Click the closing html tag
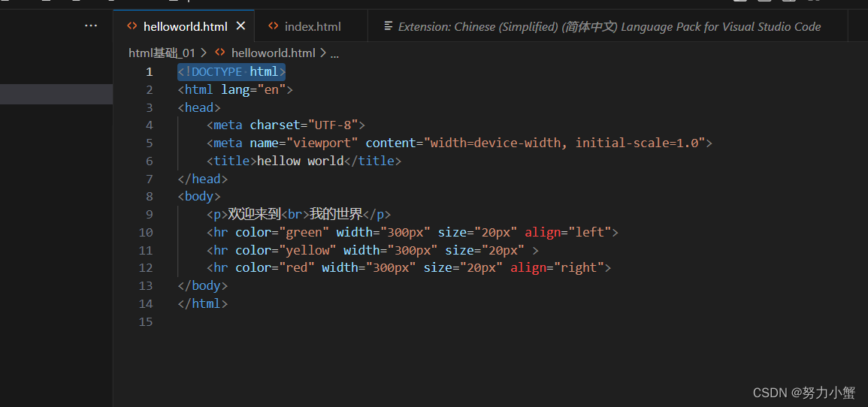Viewport: 868px width, 407px height. tap(203, 303)
